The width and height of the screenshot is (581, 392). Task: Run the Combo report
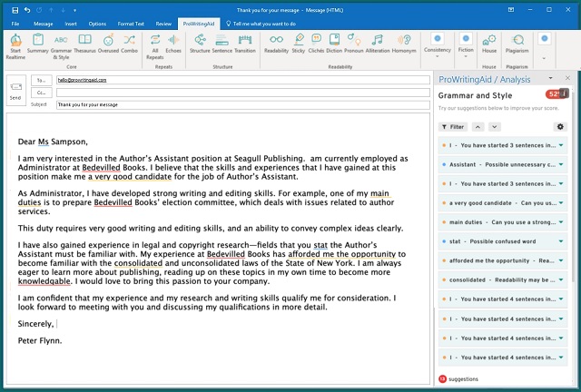click(x=129, y=44)
